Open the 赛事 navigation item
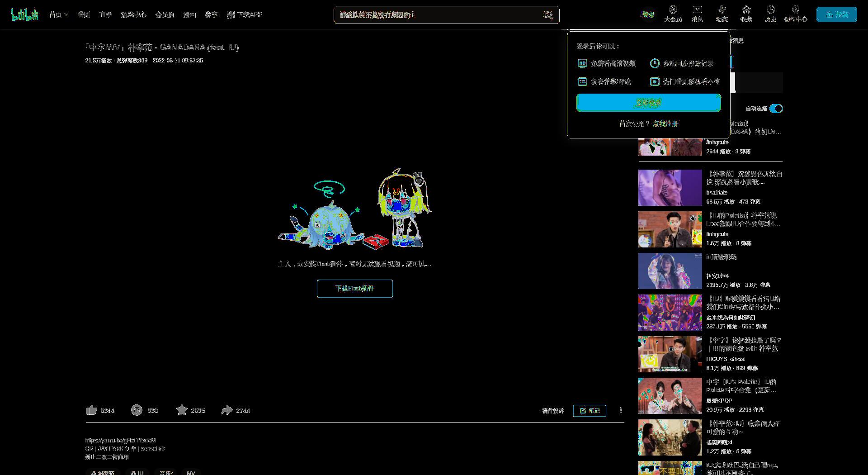The image size is (868, 475). 211,15
